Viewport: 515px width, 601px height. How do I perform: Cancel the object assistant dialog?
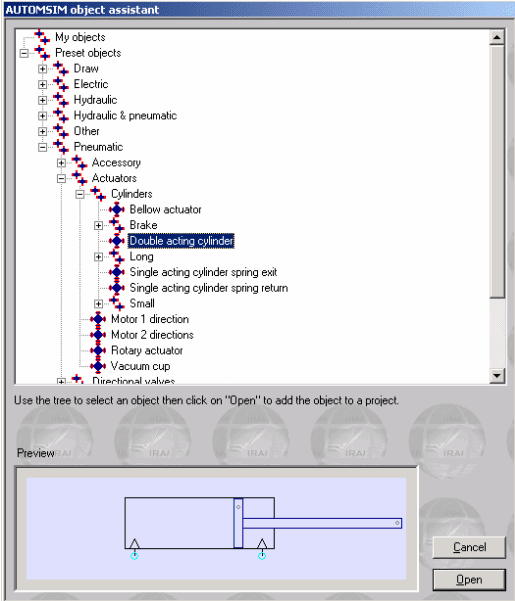click(x=469, y=547)
